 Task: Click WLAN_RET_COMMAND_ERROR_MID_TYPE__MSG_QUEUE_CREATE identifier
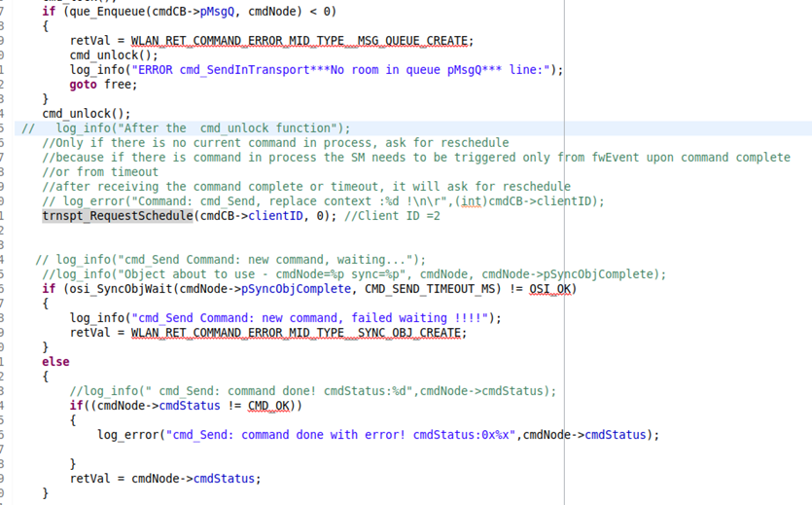(x=300, y=41)
